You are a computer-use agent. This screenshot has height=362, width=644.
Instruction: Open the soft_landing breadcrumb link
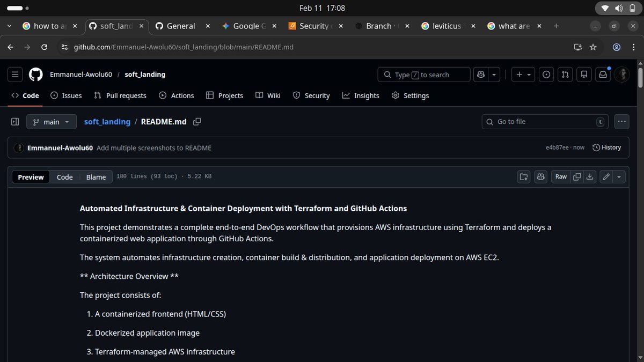(x=107, y=122)
